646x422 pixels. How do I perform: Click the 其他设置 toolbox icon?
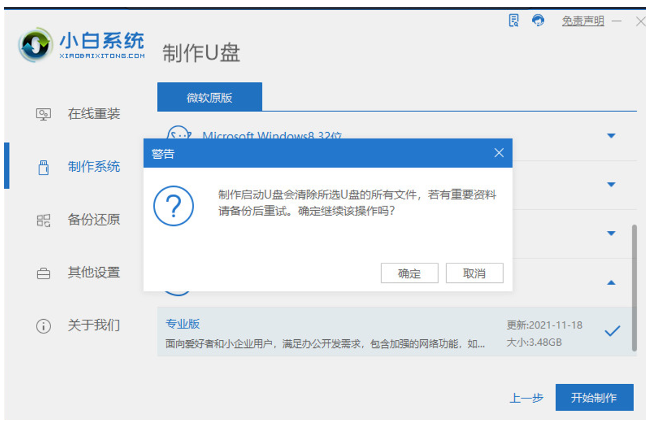click(43, 273)
